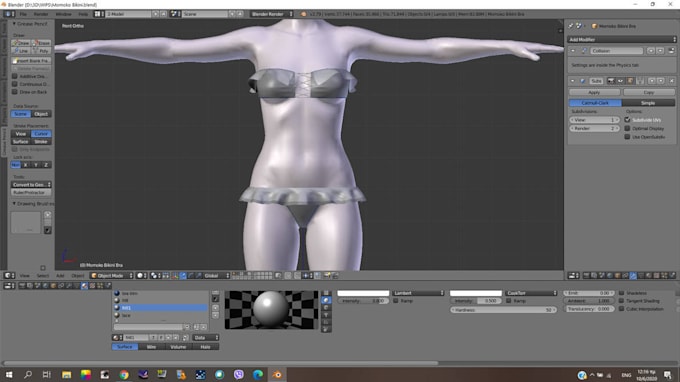Open the Lambert diffuse shader dropdown
The width and height of the screenshot is (680, 382).
pyautogui.click(x=418, y=293)
